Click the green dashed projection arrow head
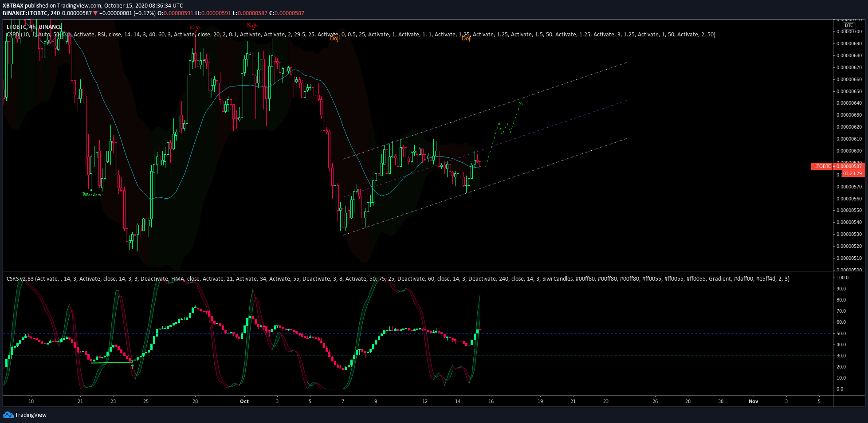Image resolution: width=868 pixels, height=423 pixels. coord(521,103)
